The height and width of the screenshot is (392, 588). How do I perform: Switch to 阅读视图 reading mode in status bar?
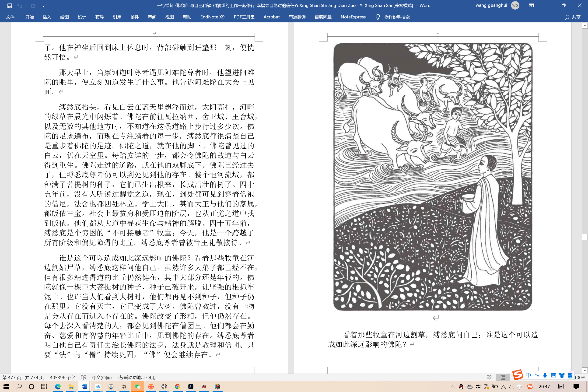pos(490,377)
